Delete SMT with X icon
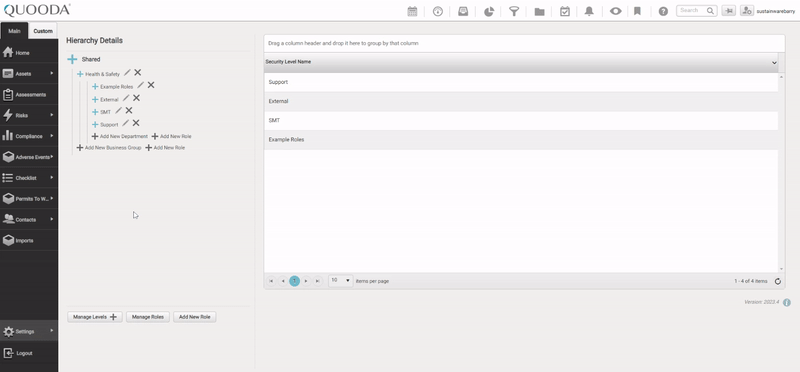The image size is (800, 372). click(129, 110)
